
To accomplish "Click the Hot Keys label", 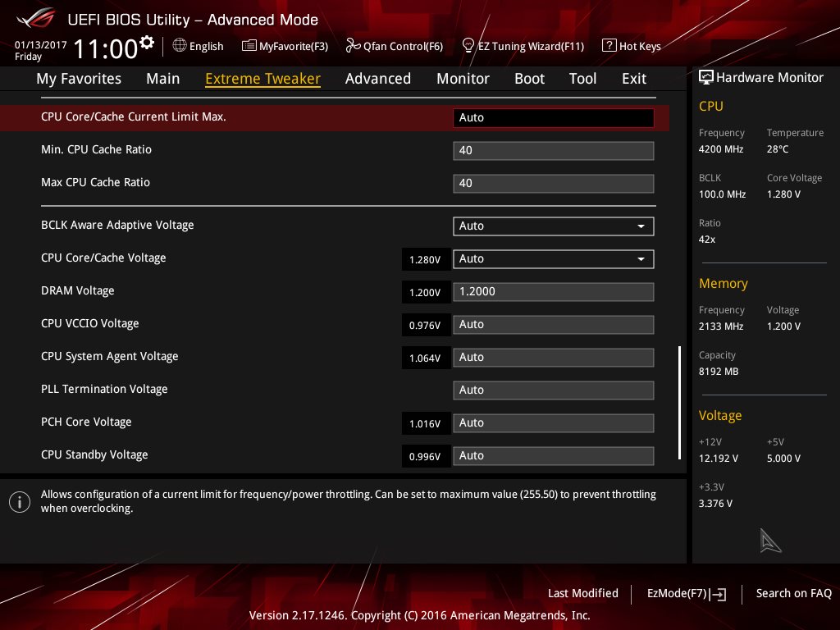I will point(640,46).
